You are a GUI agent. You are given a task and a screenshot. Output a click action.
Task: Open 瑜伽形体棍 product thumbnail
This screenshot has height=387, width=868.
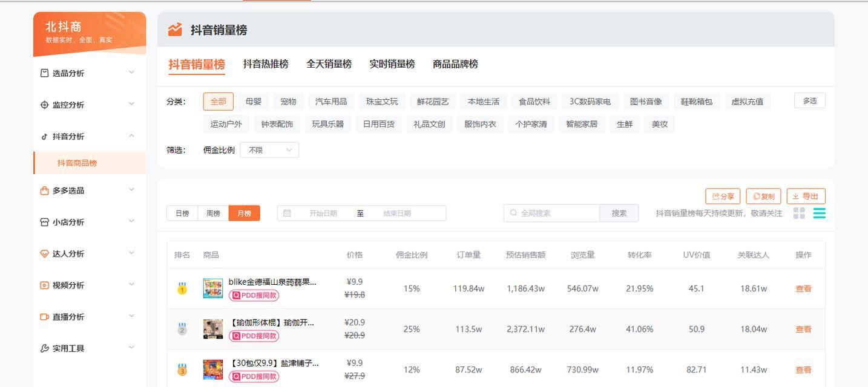(213, 329)
